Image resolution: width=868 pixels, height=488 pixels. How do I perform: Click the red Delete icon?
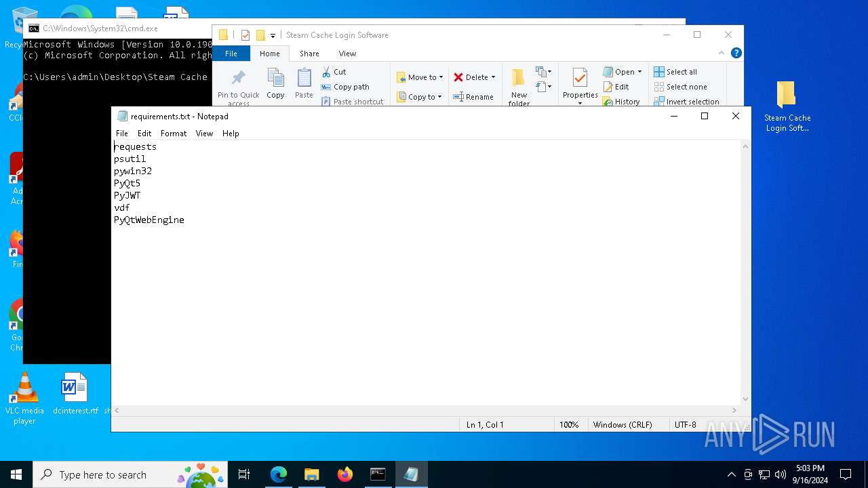point(458,77)
